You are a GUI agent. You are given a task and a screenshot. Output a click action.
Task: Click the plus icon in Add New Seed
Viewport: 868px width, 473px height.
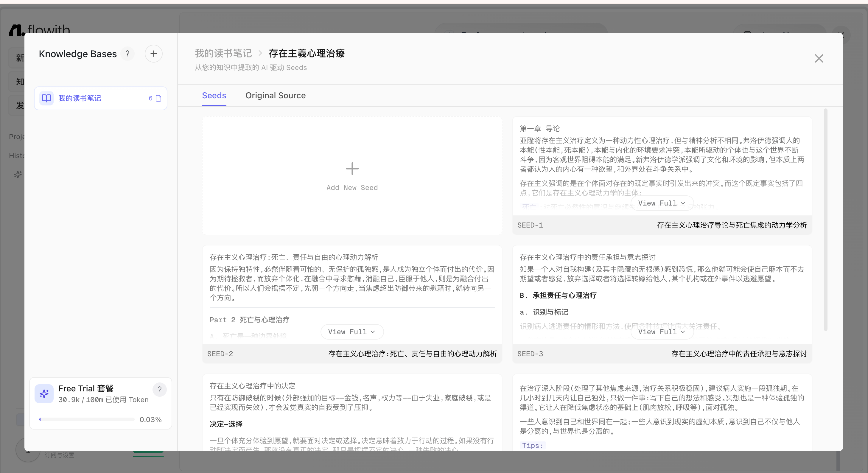(x=352, y=169)
